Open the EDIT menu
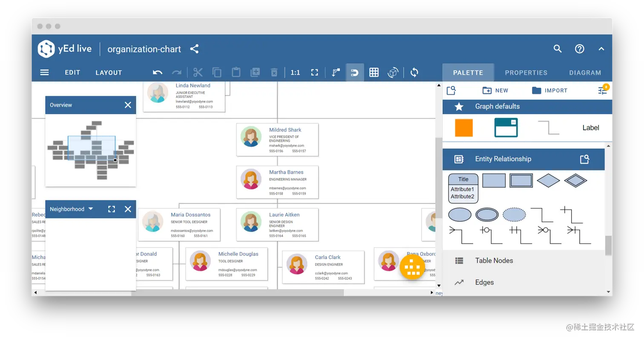 72,72
